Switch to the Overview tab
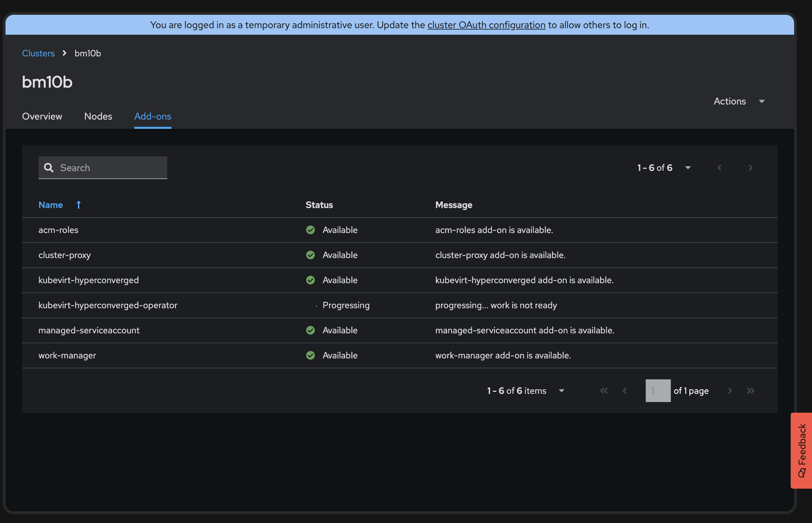The height and width of the screenshot is (523, 812). (x=42, y=116)
